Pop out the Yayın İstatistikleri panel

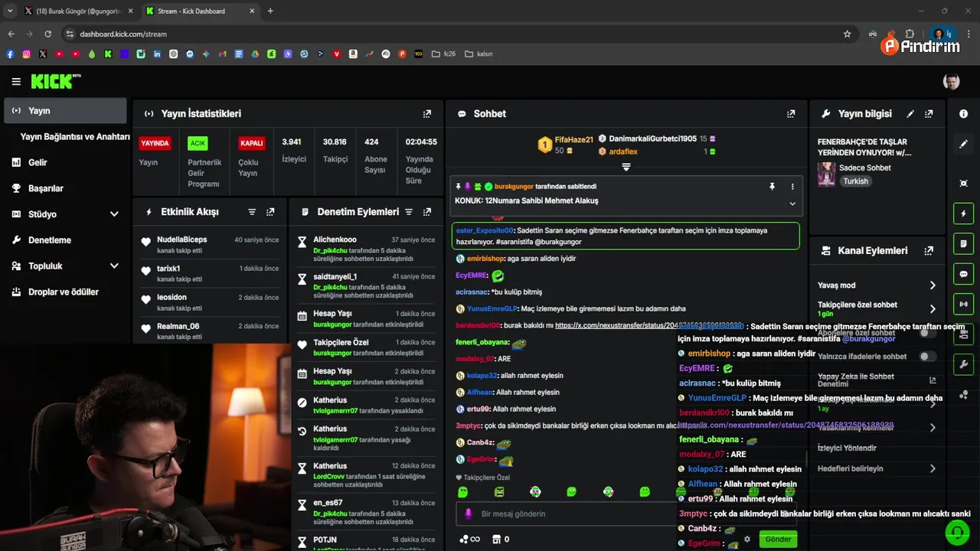[427, 113]
